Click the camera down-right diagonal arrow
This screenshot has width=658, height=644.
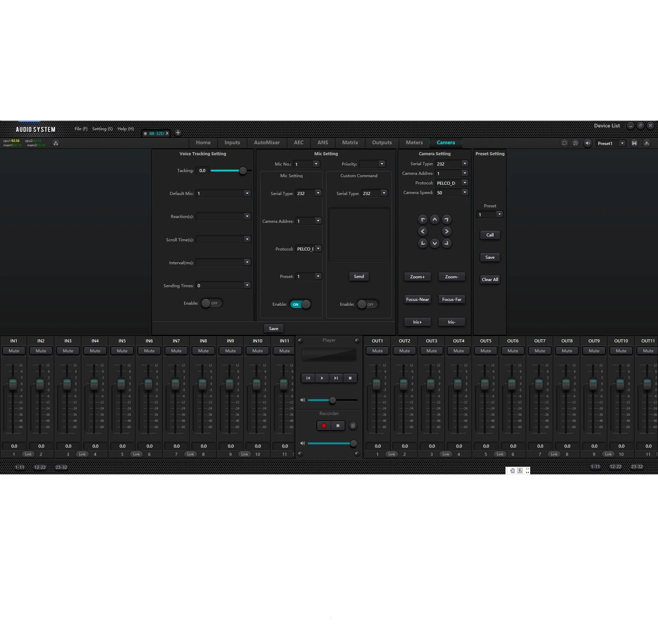(447, 243)
